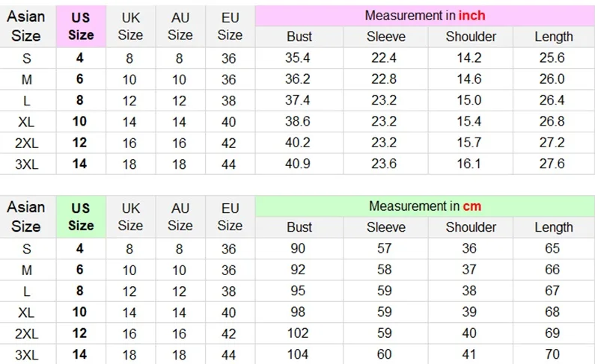The image size is (595, 364).
Task: Select the 'Measurement in inch' header
Action: point(425,16)
